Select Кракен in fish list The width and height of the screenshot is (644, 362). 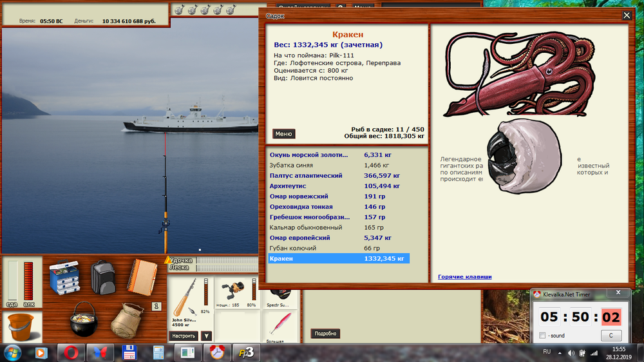(338, 258)
